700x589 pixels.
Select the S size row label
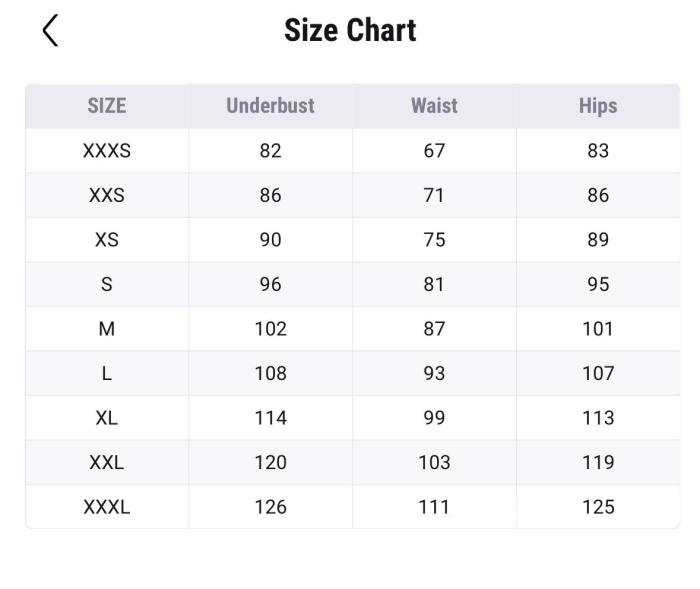tap(107, 284)
